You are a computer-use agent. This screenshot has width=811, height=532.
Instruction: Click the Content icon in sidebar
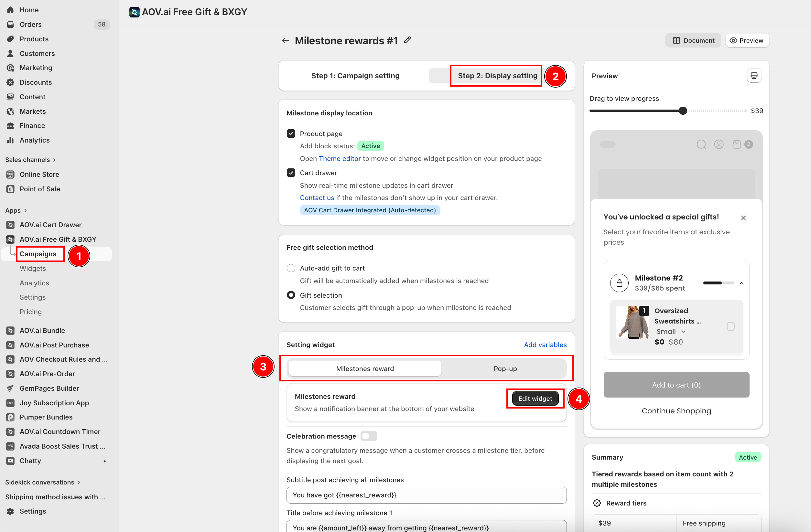pyautogui.click(x=11, y=97)
